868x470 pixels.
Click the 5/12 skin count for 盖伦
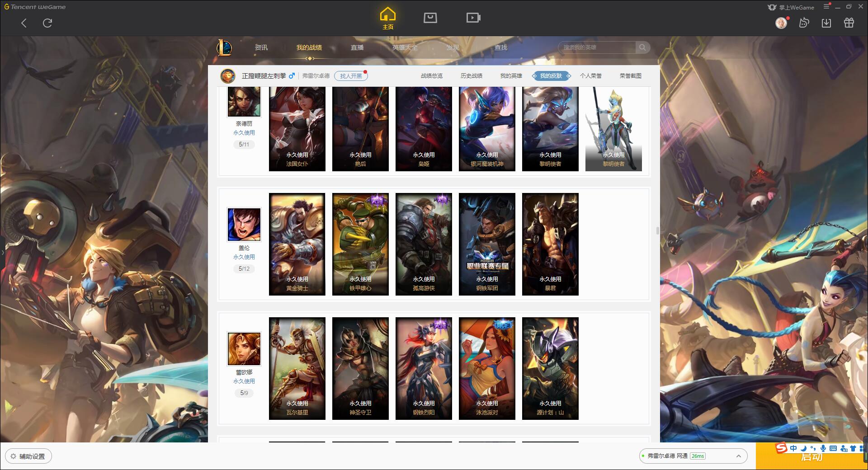pos(244,269)
